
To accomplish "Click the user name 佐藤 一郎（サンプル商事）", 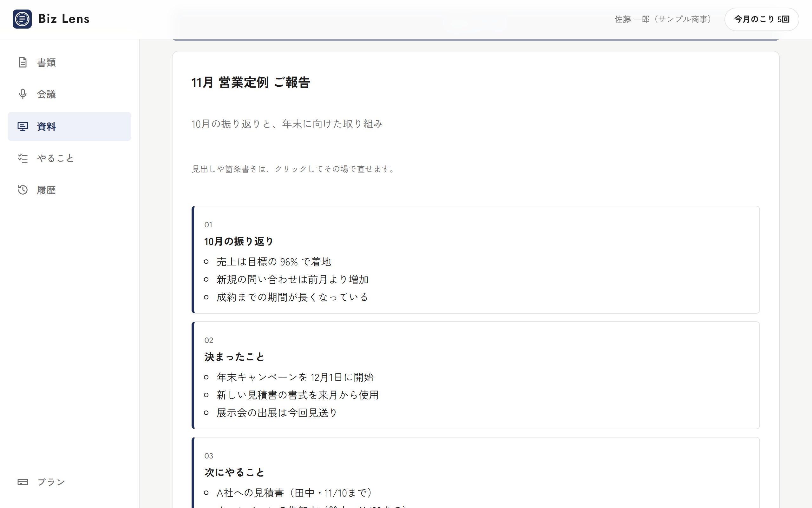I will (665, 19).
